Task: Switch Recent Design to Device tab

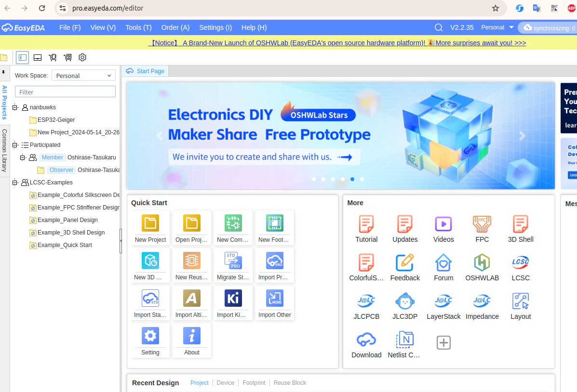Action: coord(225,383)
